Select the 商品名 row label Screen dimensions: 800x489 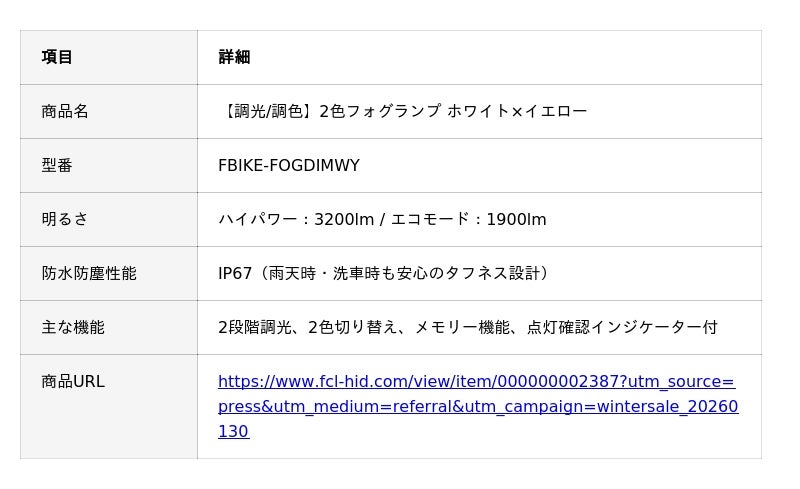point(65,111)
